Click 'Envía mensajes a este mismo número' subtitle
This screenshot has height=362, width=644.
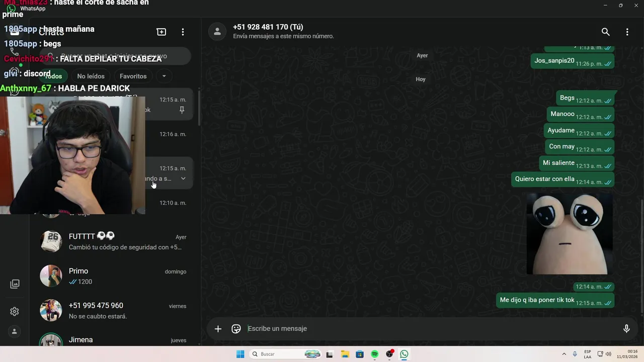(283, 36)
